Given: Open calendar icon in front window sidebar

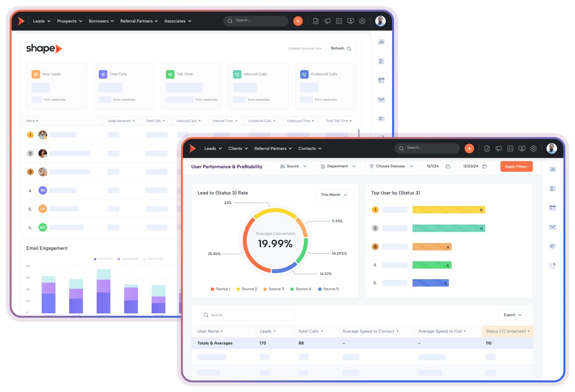Looking at the screenshot, I should coord(552,207).
